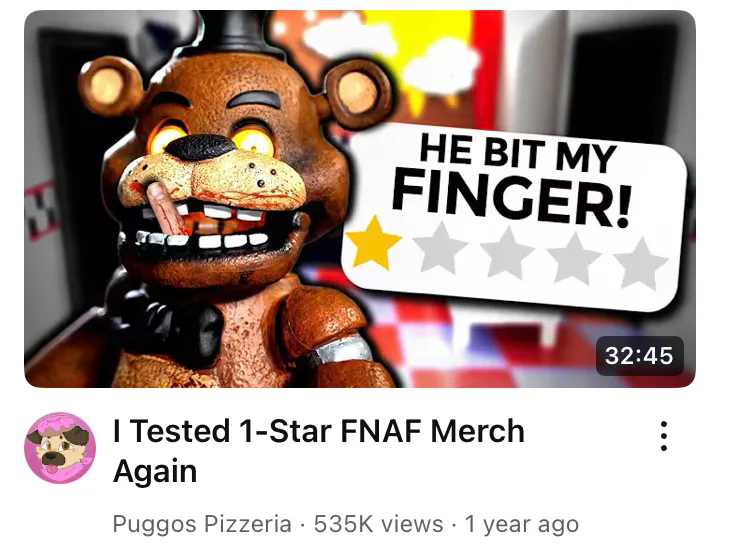Click the '1 year ago' upload date
This screenshot has height=556, width=744.
point(522,524)
